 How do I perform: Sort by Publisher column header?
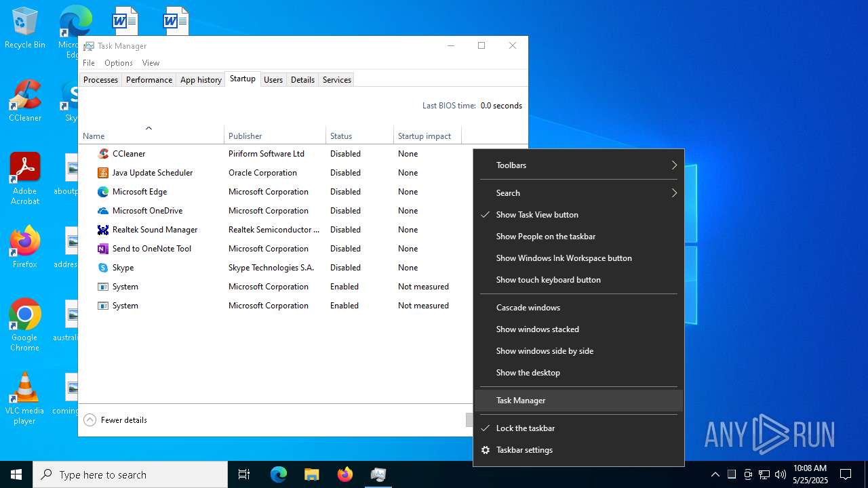275,136
